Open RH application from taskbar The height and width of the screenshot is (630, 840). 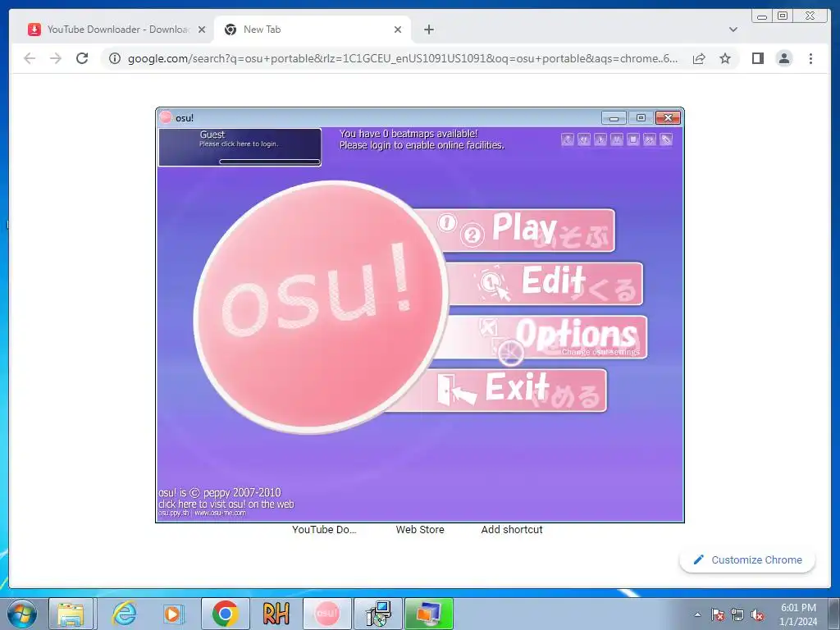tap(276, 614)
